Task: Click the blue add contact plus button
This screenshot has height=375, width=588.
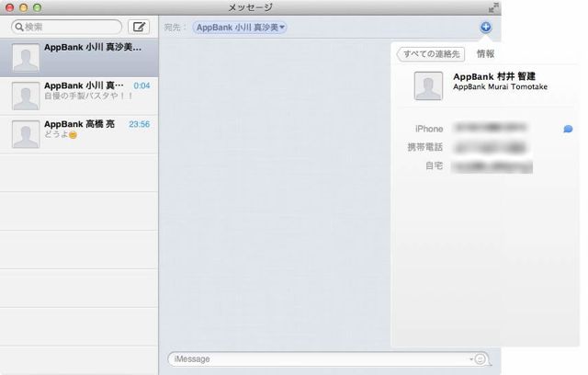Action: (486, 27)
